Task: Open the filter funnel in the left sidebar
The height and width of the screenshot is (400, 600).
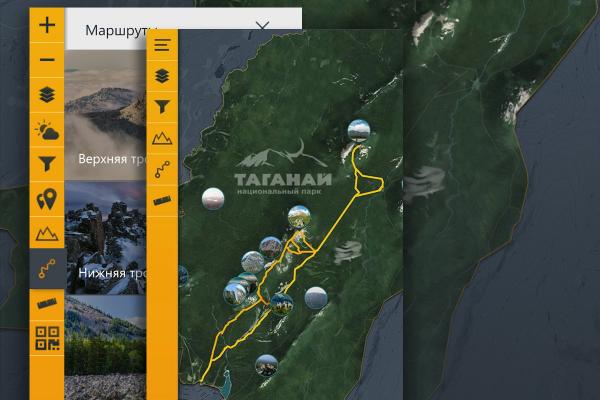Action: click(x=47, y=163)
